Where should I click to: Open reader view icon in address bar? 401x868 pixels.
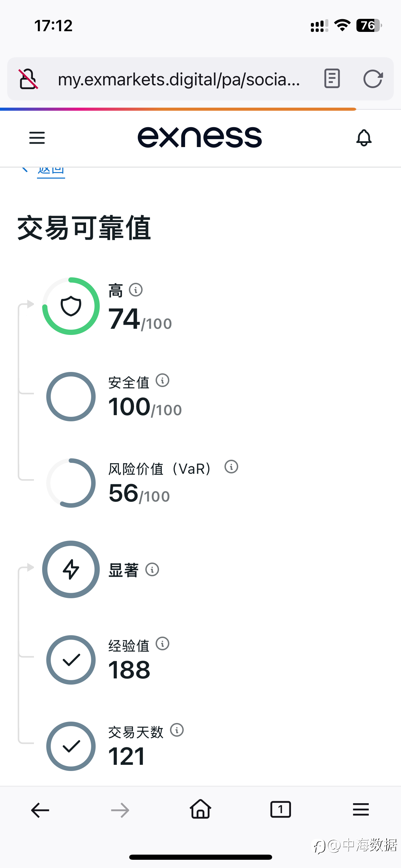[332, 79]
